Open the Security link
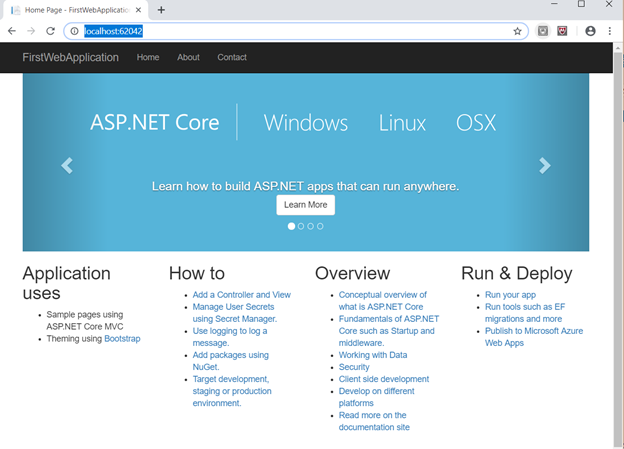624x449 pixels. [x=354, y=367]
